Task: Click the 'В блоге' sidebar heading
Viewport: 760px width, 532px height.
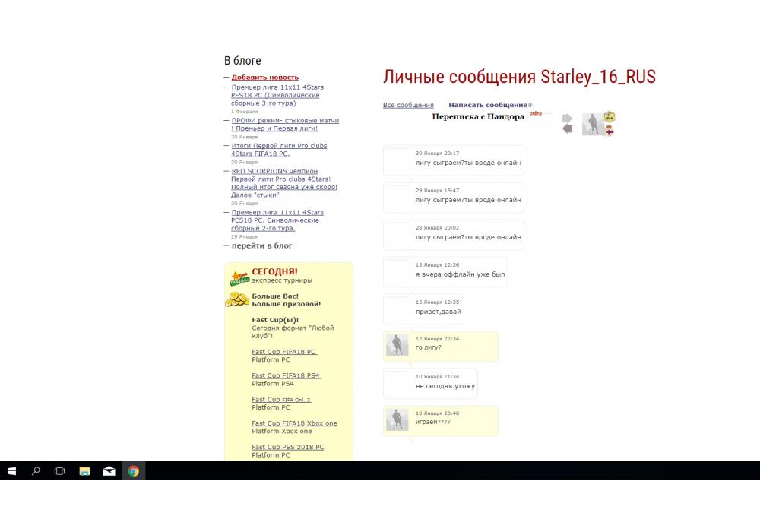Action: [242, 61]
